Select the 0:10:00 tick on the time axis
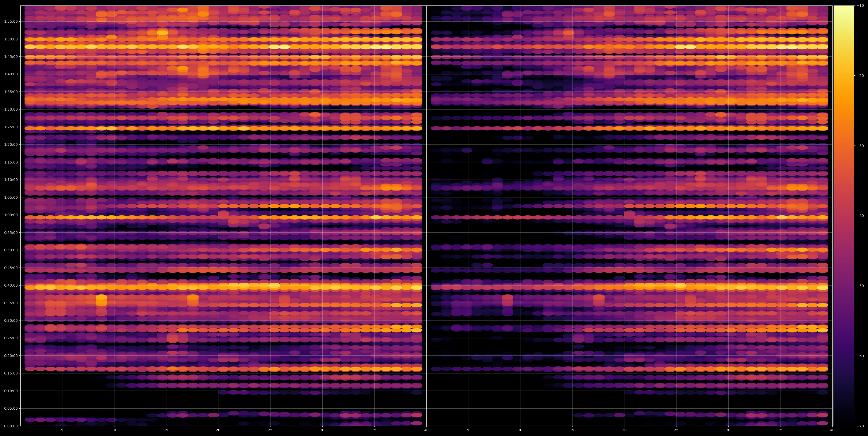This screenshot has height=436, width=868. point(11,391)
